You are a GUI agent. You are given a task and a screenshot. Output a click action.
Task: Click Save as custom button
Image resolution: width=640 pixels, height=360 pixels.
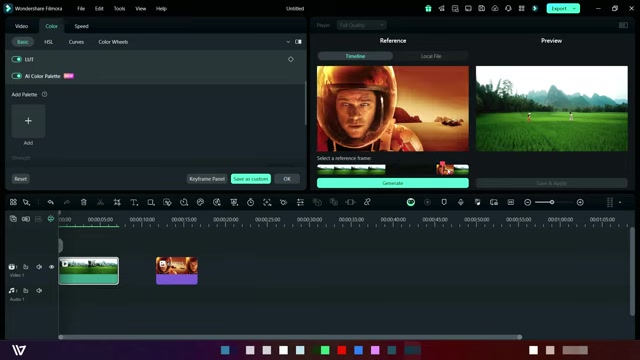[251, 179]
